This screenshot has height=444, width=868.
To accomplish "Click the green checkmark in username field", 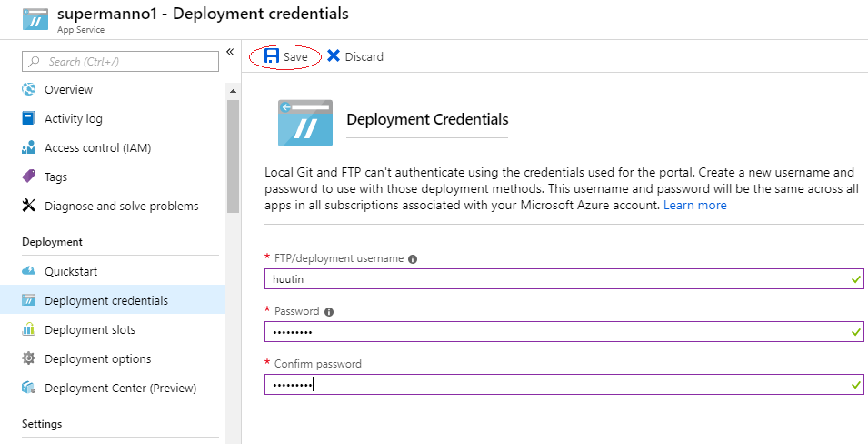I will click(x=856, y=279).
